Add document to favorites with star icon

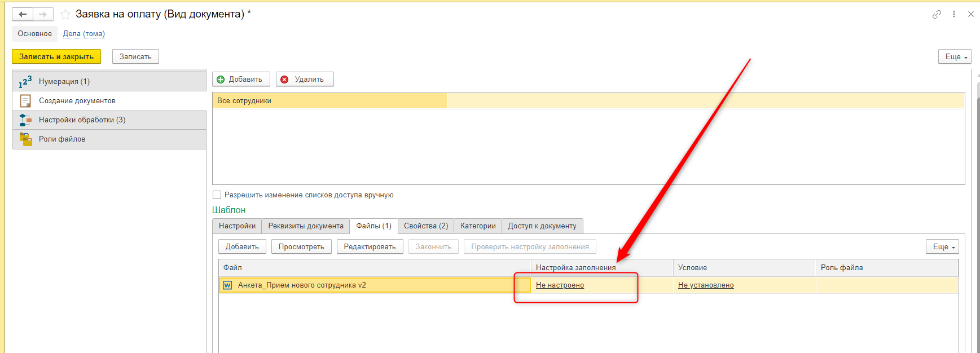[65, 15]
